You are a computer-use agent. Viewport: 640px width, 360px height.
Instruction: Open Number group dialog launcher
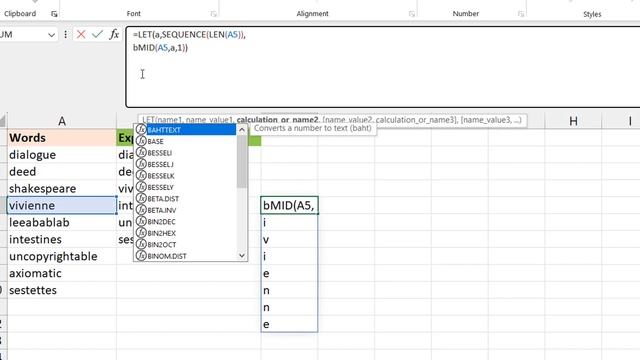(x=521, y=14)
